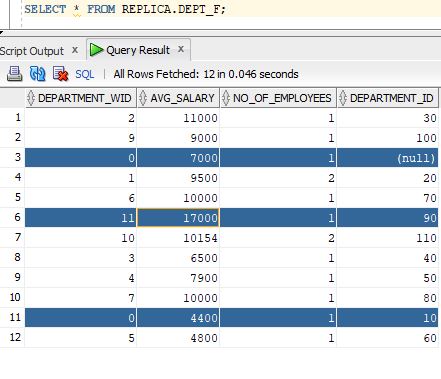Click DEPARTMENT_ID cell 80
The width and height of the screenshot is (441, 379).
388,298
